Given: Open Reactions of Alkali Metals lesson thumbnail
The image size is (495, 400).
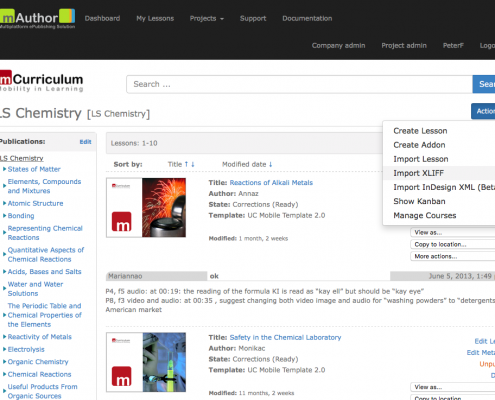Looking at the screenshot, I should click(146, 207).
